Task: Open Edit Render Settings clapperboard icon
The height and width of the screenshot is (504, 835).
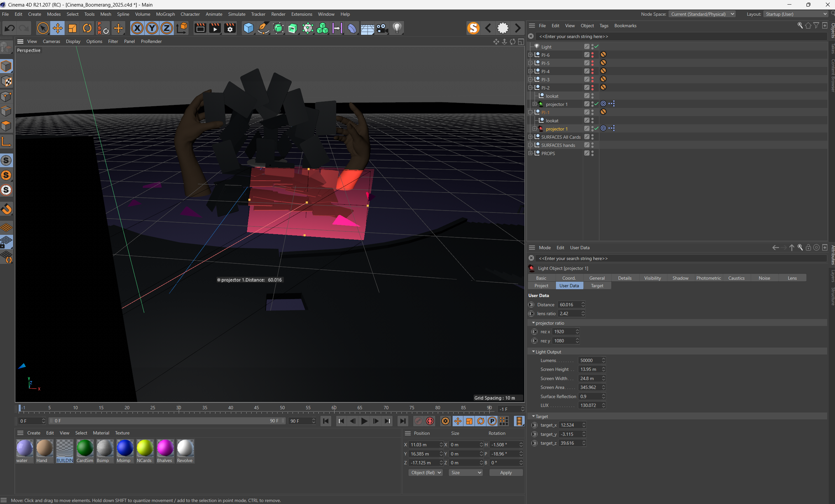Action: coord(230,28)
